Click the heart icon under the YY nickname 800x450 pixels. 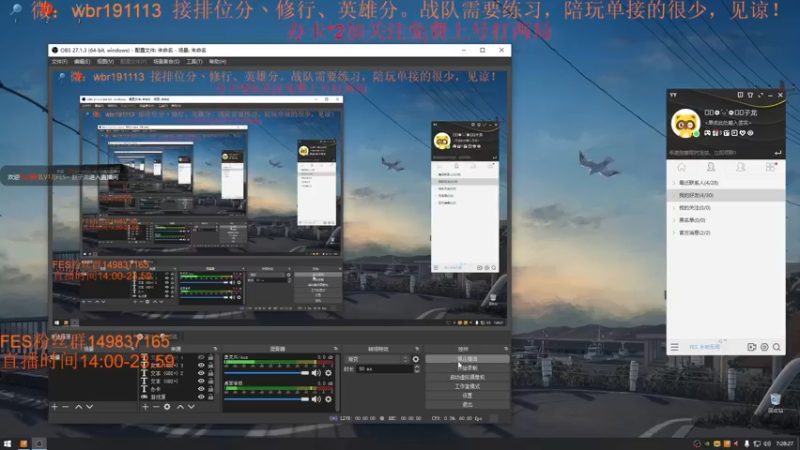tap(742, 133)
